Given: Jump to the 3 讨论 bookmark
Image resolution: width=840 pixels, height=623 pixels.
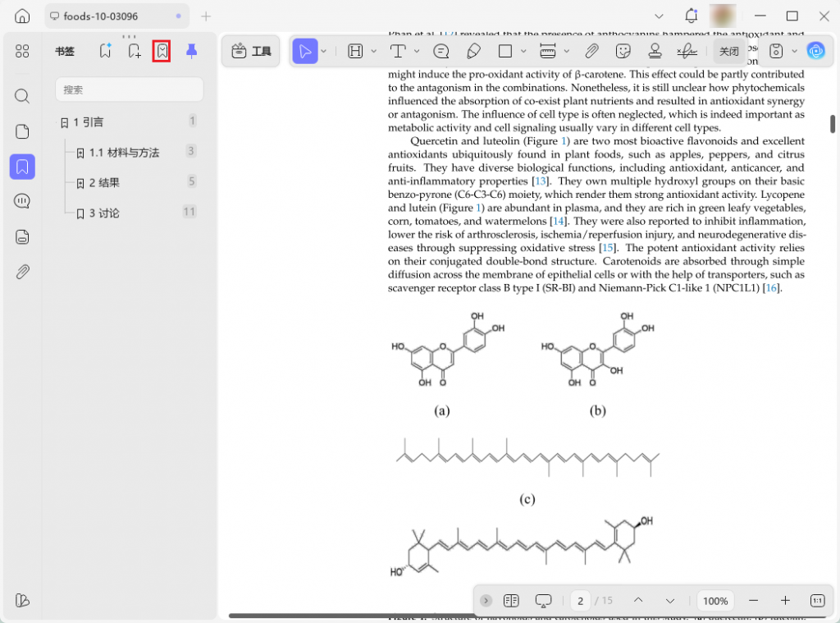Looking at the screenshot, I should (x=103, y=213).
